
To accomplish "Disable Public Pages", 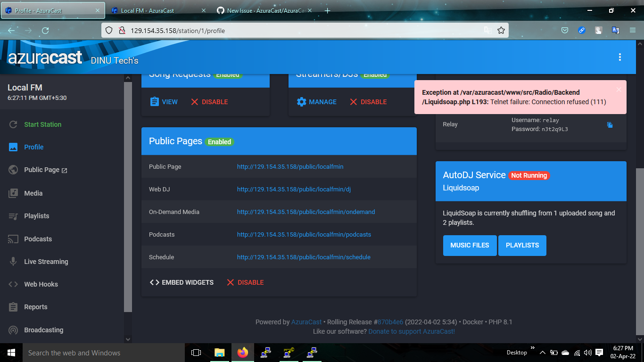I will click(x=245, y=282).
